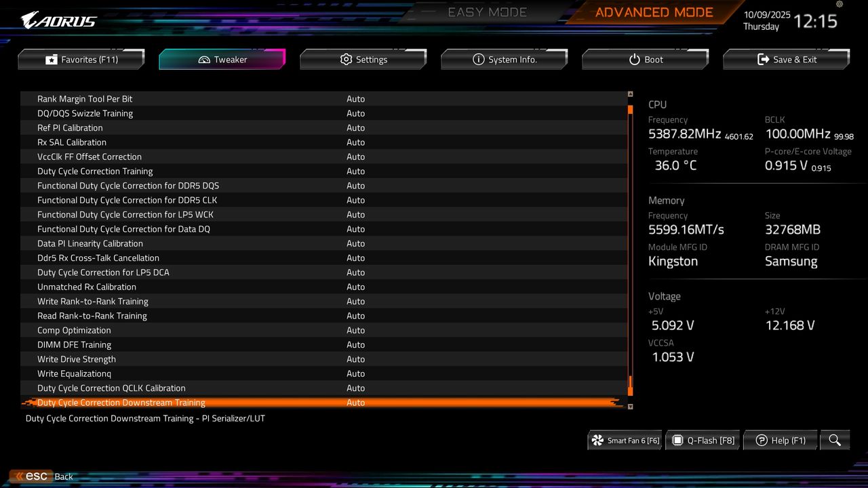Open Duty Cycle Correction Downstream Training options
The height and width of the screenshot is (488, 868).
pos(356,402)
